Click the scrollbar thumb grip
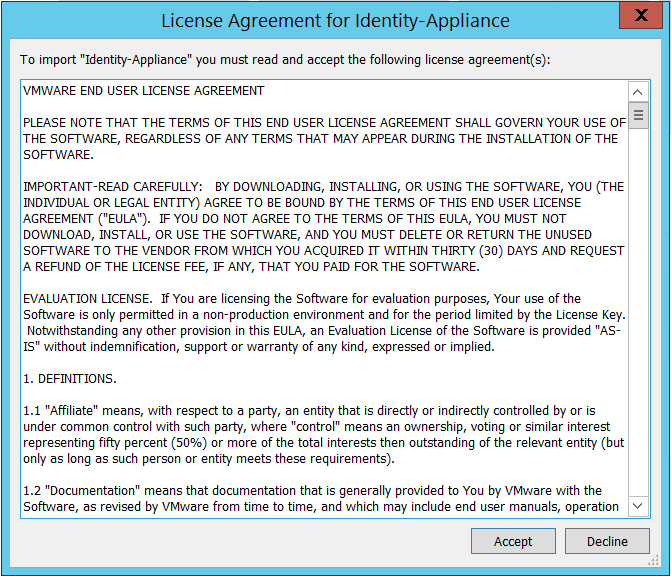 pos(638,115)
